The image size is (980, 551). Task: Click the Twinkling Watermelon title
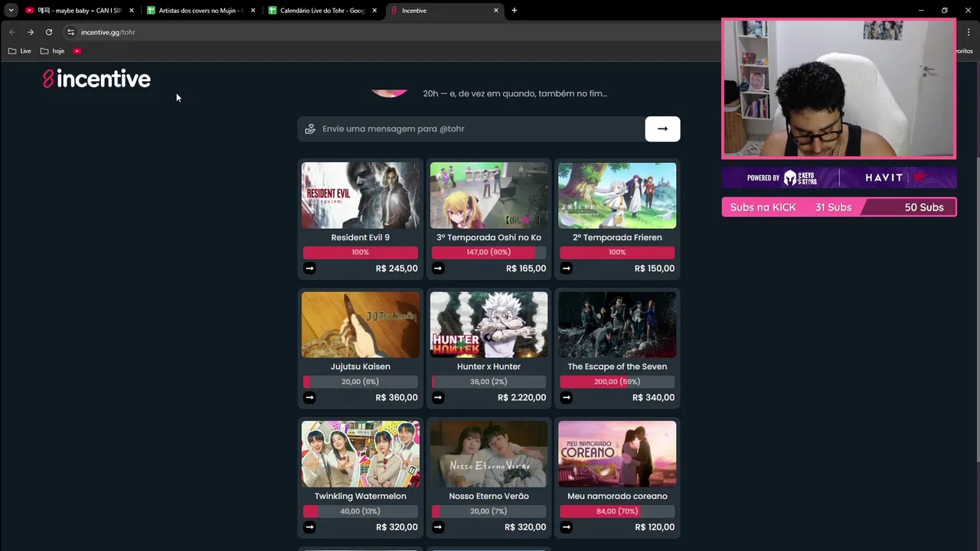pyautogui.click(x=361, y=496)
